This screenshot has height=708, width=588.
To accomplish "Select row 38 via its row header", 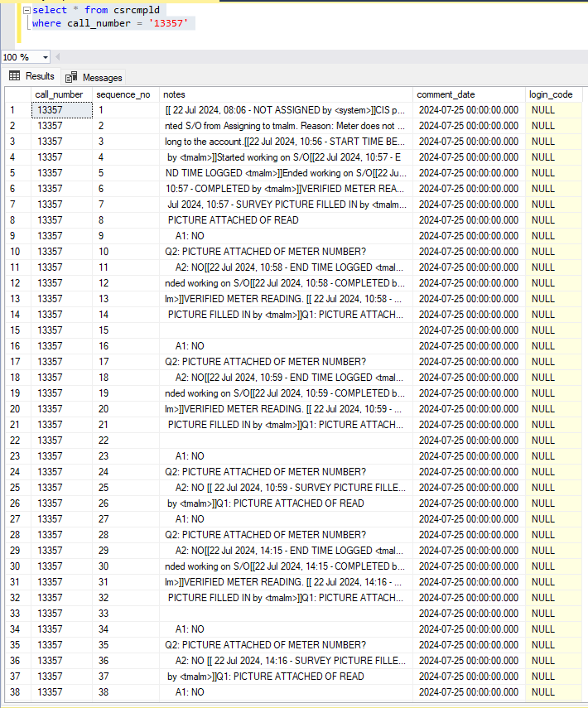I will 15,692.
